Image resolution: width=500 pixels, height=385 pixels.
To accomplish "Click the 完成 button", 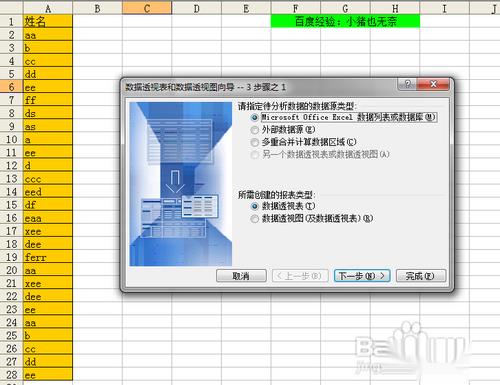I will [420, 276].
